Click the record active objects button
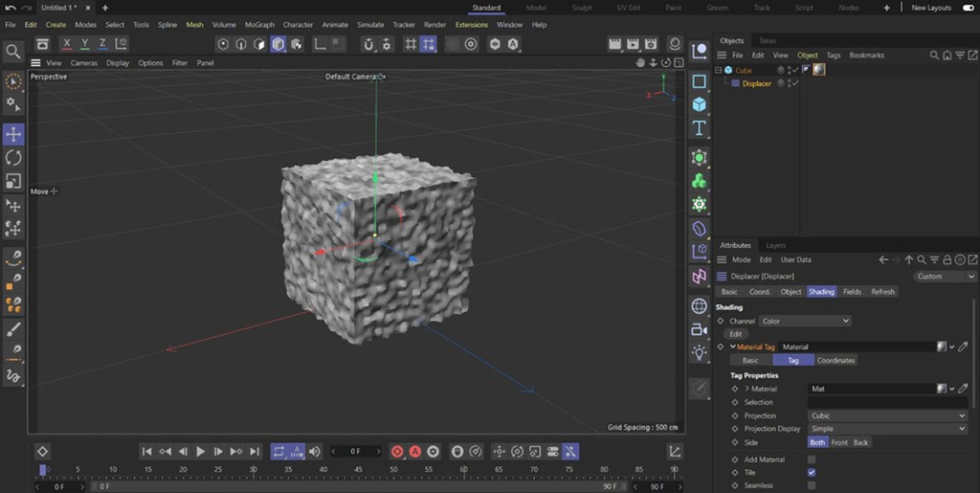 point(397,451)
